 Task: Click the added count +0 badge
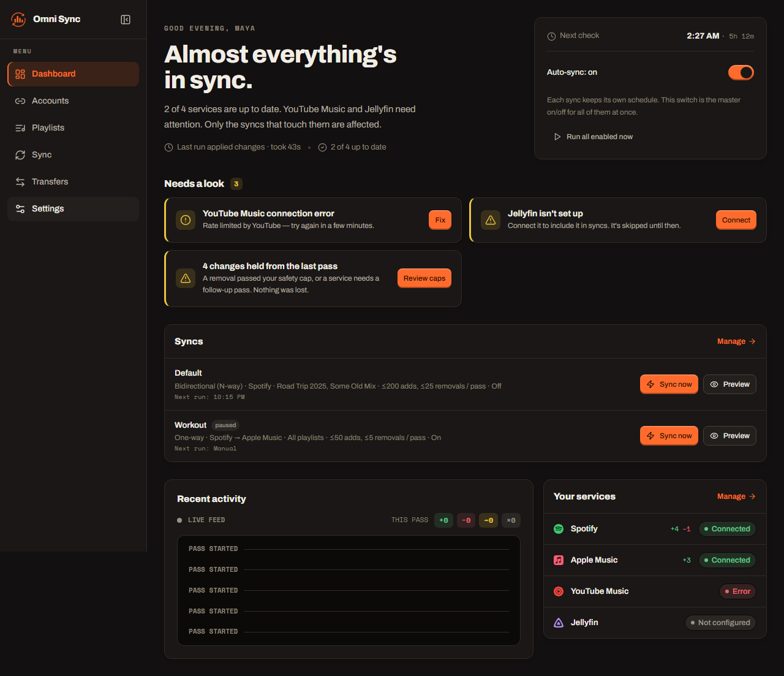click(443, 520)
